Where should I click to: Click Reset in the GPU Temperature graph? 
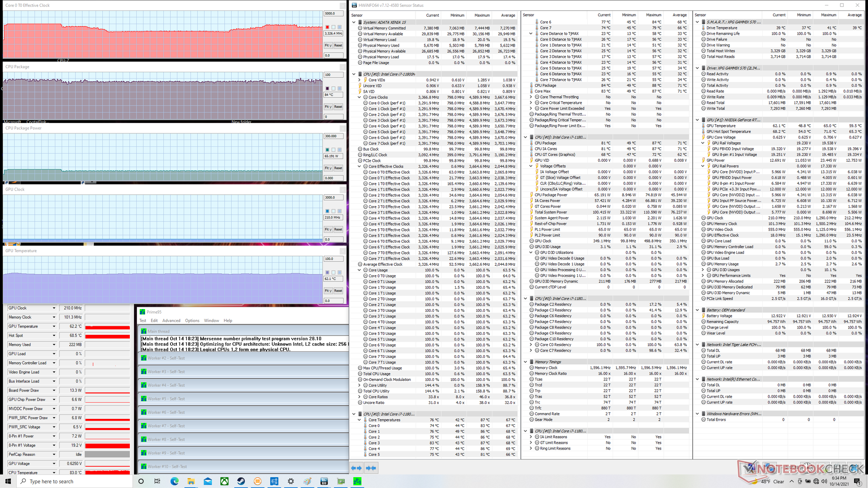point(338,291)
